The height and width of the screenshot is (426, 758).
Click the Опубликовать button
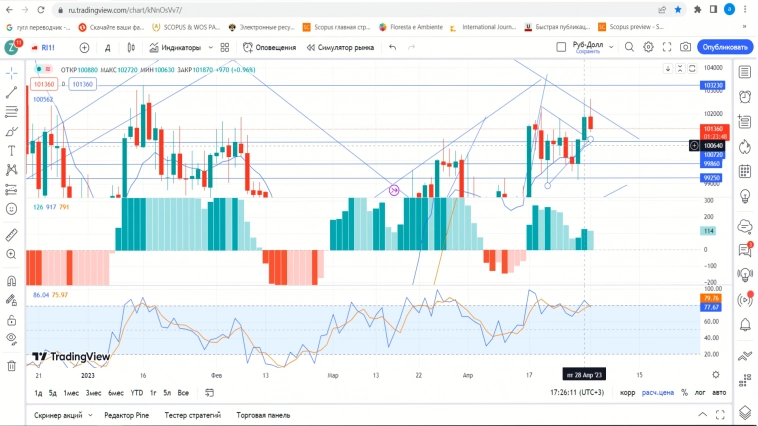click(x=724, y=47)
